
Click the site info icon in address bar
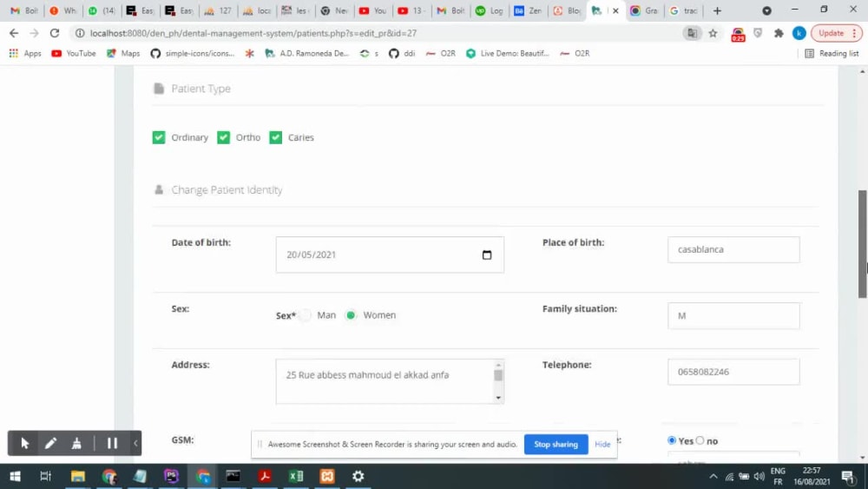click(x=80, y=33)
